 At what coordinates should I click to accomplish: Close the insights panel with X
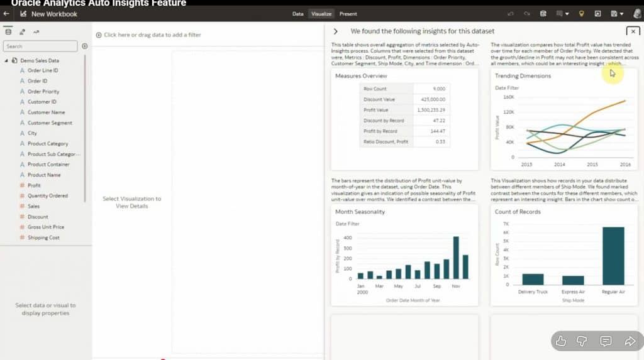pyautogui.click(x=633, y=31)
